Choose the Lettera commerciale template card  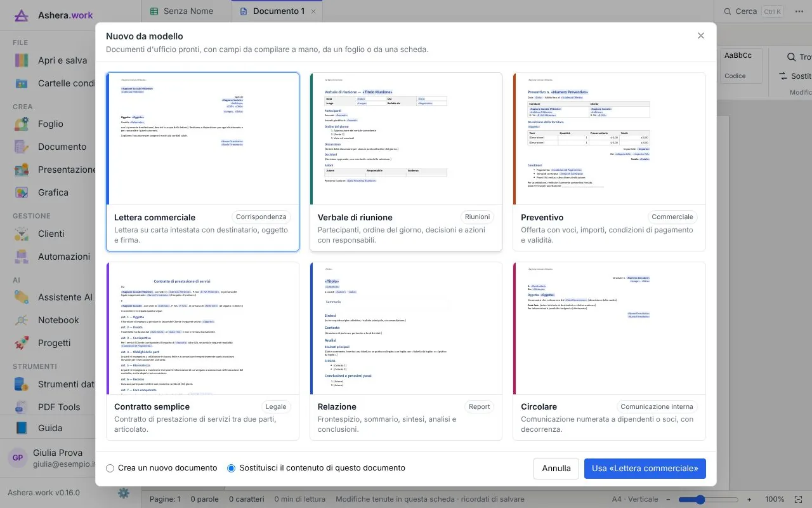[202, 162]
